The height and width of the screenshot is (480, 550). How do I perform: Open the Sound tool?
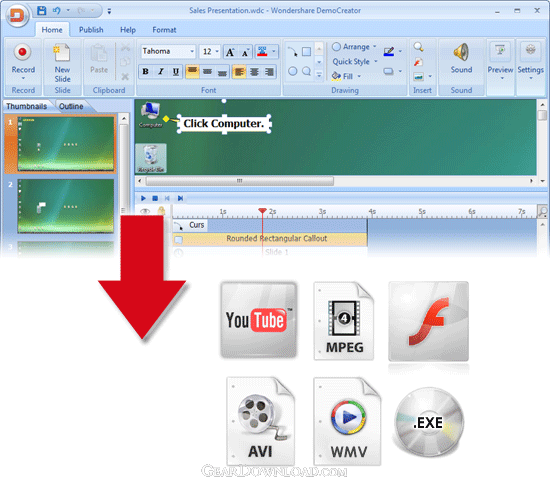tap(461, 58)
